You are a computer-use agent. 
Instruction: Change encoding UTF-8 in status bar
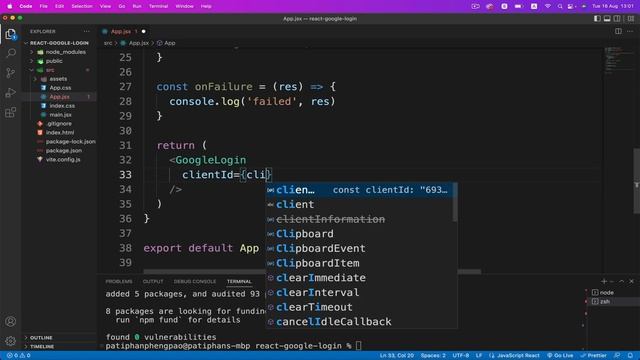click(461, 356)
